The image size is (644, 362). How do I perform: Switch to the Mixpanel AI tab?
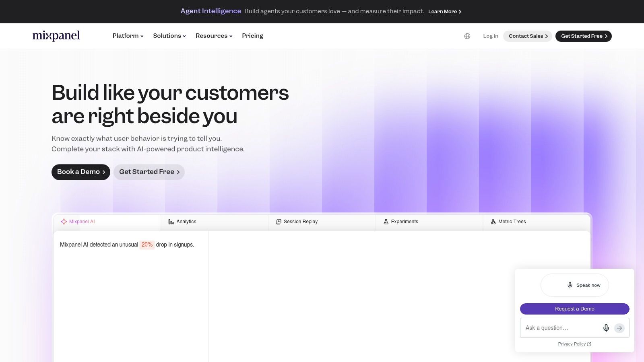pyautogui.click(x=107, y=222)
